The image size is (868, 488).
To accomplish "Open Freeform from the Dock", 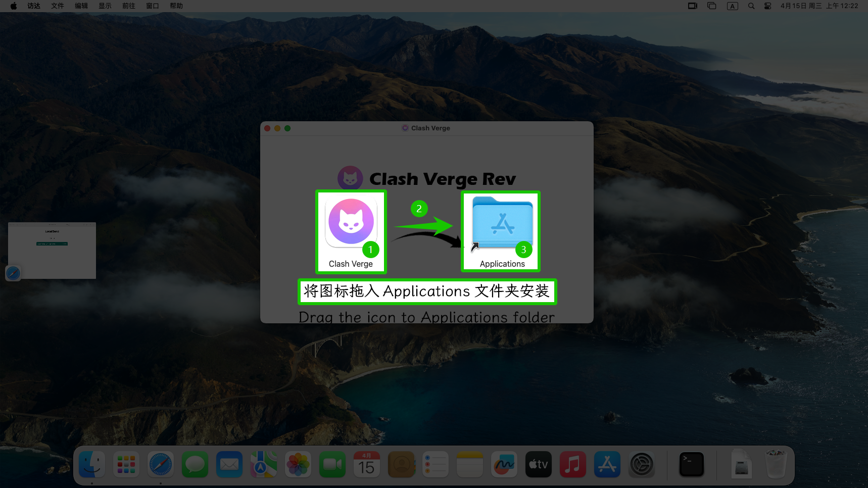I will click(x=504, y=464).
